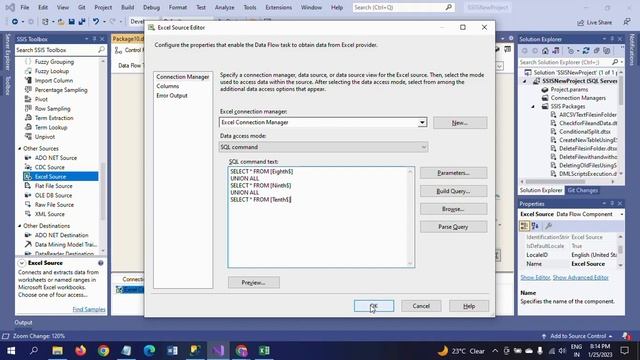The width and height of the screenshot is (640, 360).
Task: Click the Preview button
Action: pos(253,282)
